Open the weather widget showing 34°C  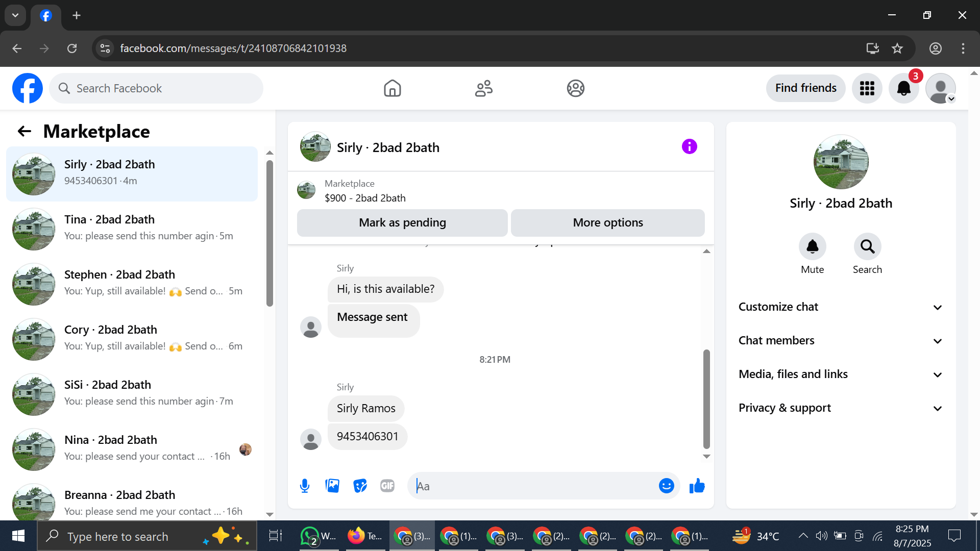[756, 536]
